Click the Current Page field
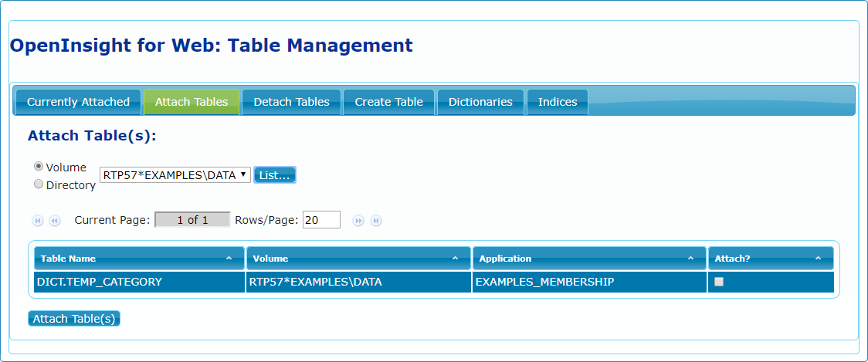The width and height of the screenshot is (868, 362). pyautogui.click(x=192, y=220)
